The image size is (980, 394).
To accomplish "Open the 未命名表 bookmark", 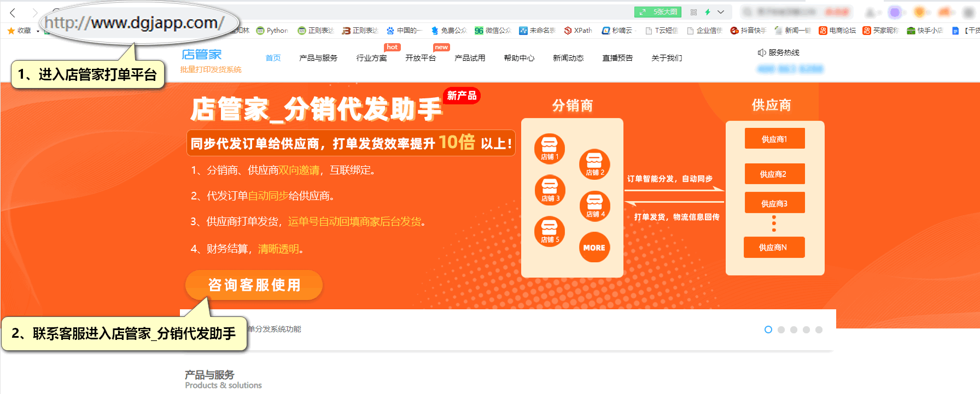I will click(537, 31).
